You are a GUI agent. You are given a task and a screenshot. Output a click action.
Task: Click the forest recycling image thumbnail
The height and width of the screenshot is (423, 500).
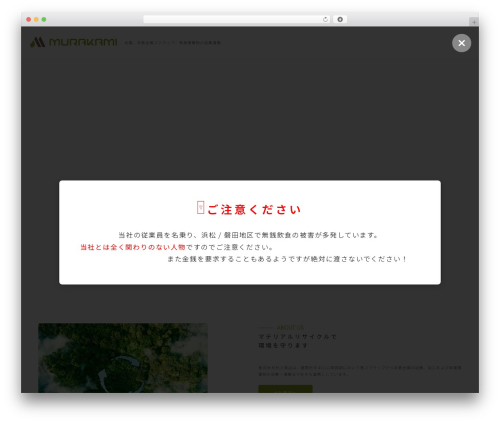click(123, 358)
